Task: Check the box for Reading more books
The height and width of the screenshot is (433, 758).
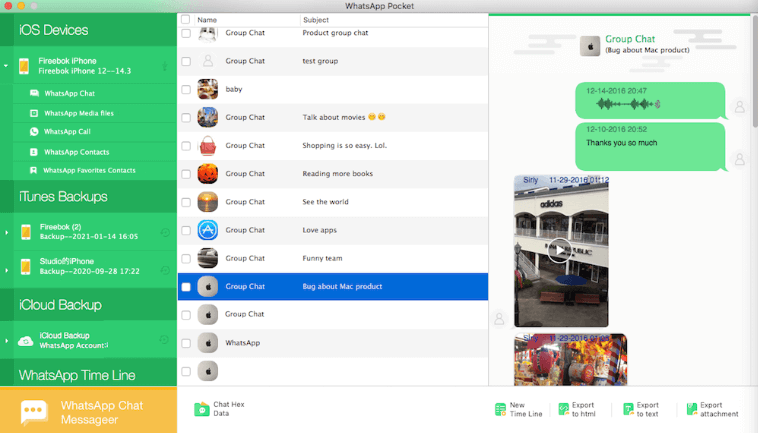Action: (x=186, y=174)
